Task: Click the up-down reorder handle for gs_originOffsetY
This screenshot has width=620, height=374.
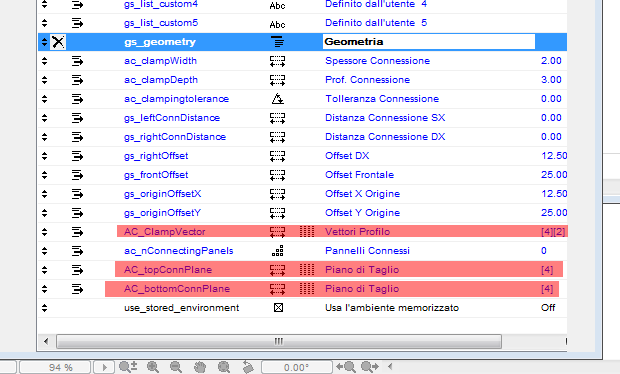Action: click(44, 213)
